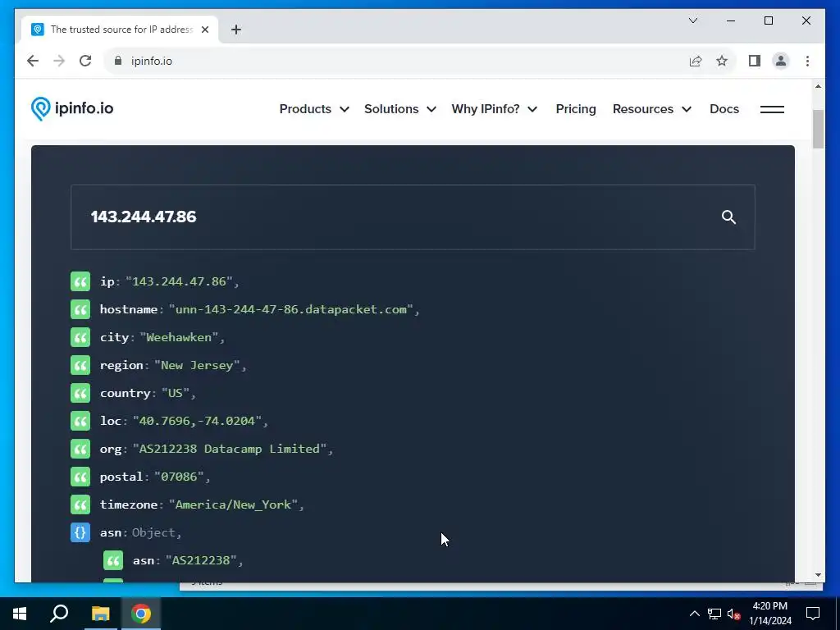Click the quote icon beside ip field

click(80, 281)
